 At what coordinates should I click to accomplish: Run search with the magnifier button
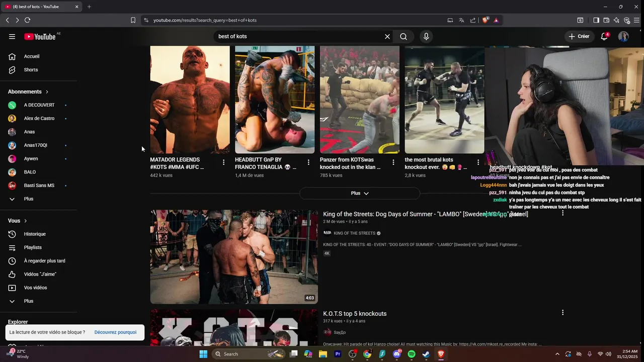point(404,36)
